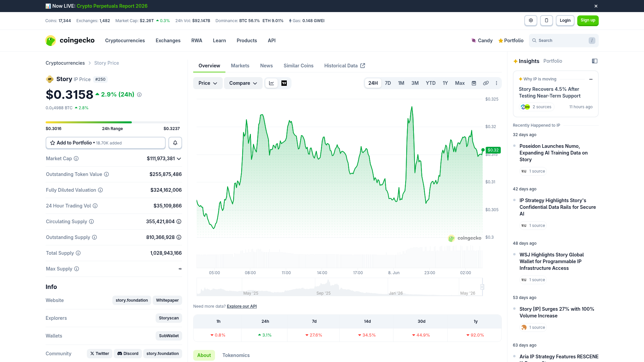The image size is (644, 362).
Task: Click the Login button
Action: pyautogui.click(x=565, y=20)
